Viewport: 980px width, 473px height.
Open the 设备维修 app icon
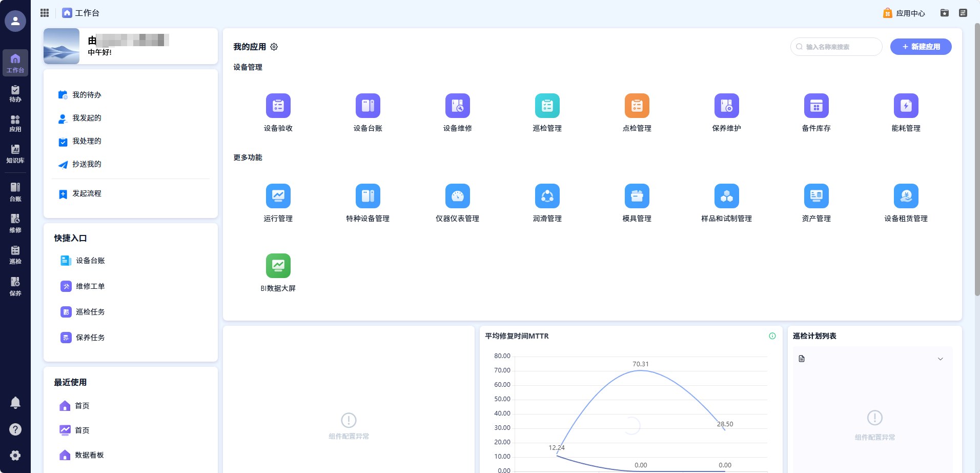458,106
